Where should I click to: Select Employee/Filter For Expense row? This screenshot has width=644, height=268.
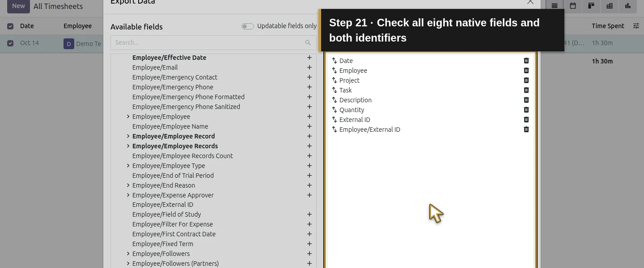pos(173,224)
